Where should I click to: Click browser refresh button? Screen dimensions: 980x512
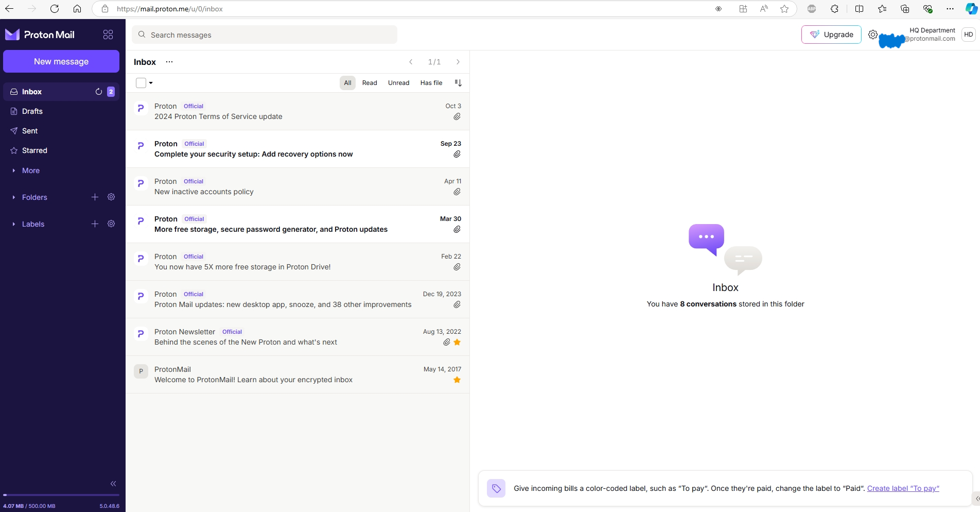(55, 9)
